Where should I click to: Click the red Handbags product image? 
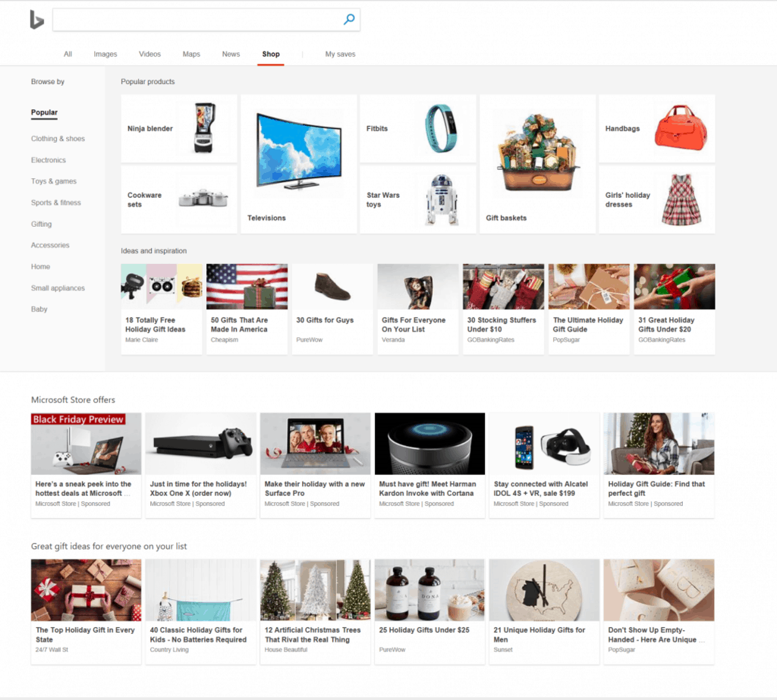click(680, 128)
